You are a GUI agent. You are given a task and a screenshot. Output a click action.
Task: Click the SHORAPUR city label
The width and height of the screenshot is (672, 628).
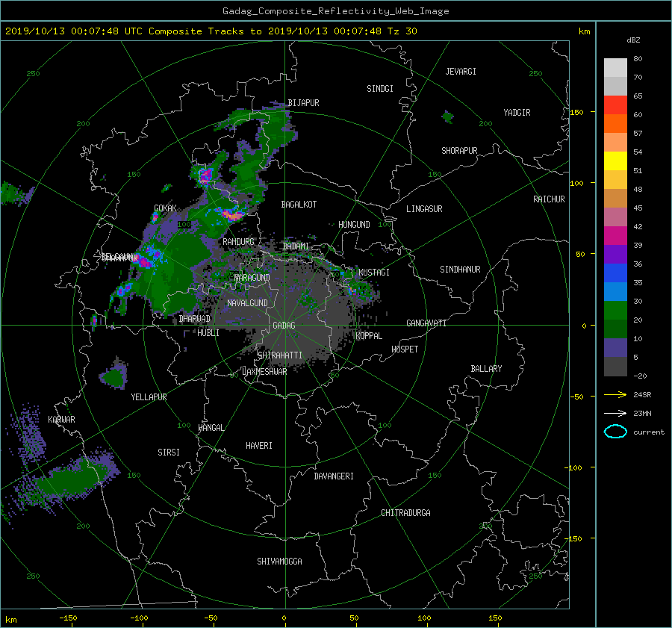[x=459, y=150]
